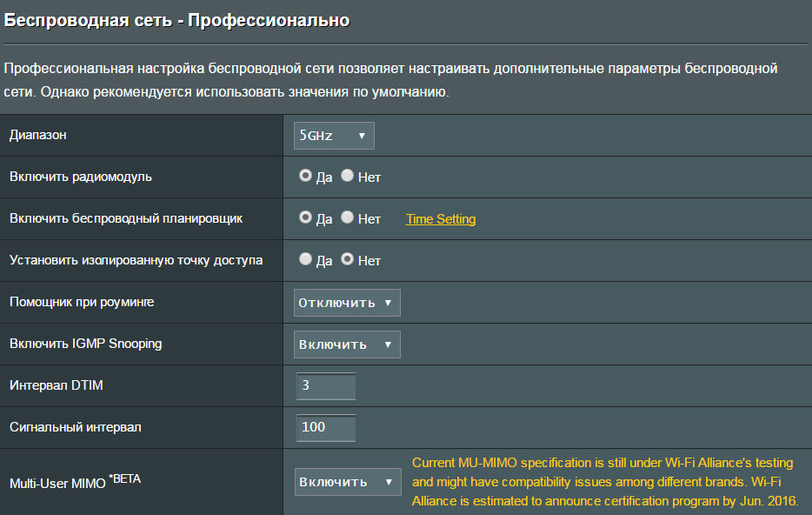Image resolution: width=812 pixels, height=515 pixels.
Task: Click the yellow MU-MIMO compatibility warning text
Action: click(x=604, y=482)
